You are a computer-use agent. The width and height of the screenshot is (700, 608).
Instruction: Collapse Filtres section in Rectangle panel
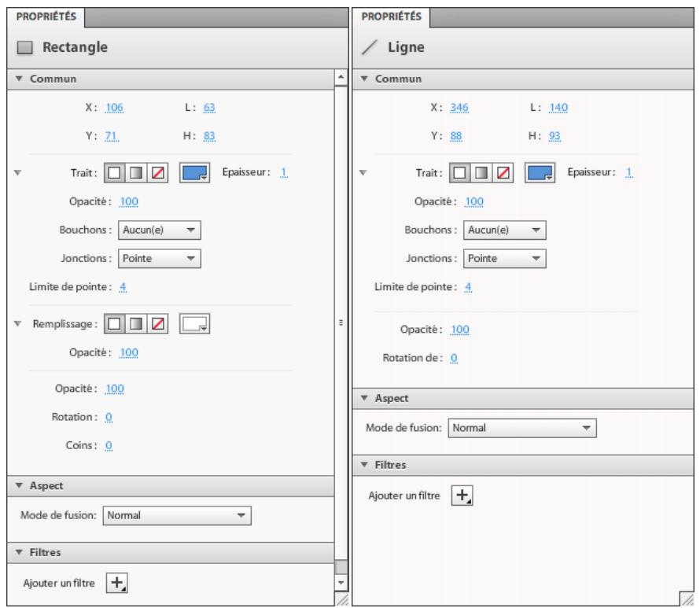(19, 552)
